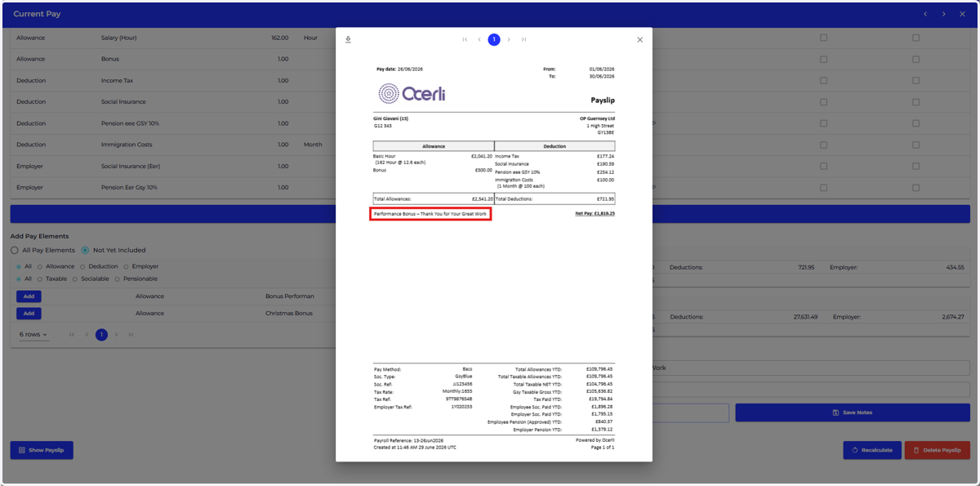Screen dimensions: 980x486
Task: Select the All radio beside Allowance
Action: coord(20,266)
